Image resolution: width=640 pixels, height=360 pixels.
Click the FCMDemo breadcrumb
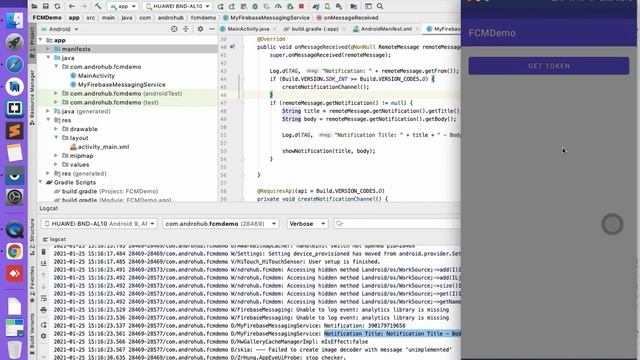pyautogui.click(x=47, y=18)
